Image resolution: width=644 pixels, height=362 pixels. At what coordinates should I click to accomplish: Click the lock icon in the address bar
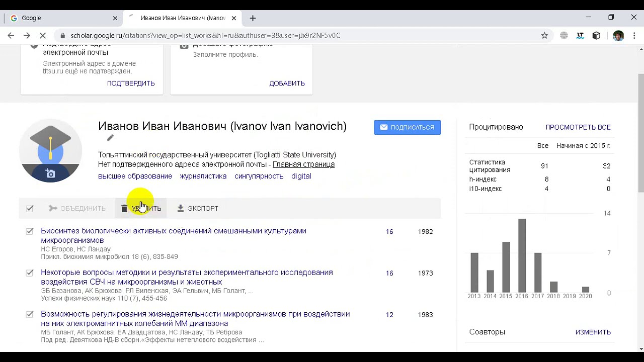(x=63, y=36)
